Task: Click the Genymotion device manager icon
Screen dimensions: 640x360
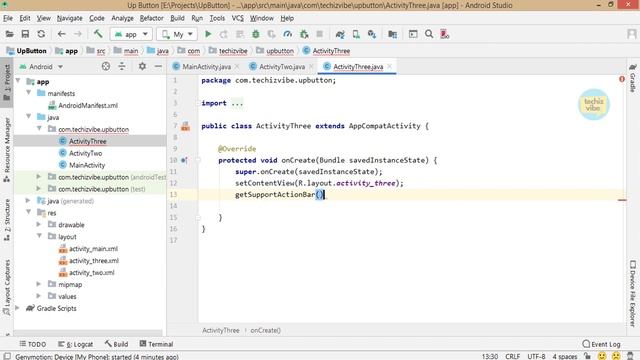Action: (445, 34)
